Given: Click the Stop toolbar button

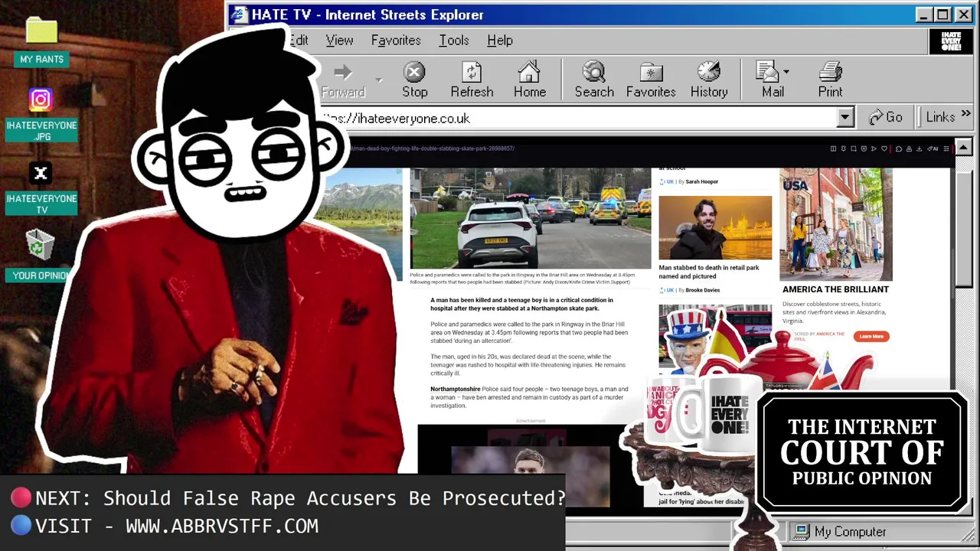Looking at the screenshot, I should click(414, 80).
